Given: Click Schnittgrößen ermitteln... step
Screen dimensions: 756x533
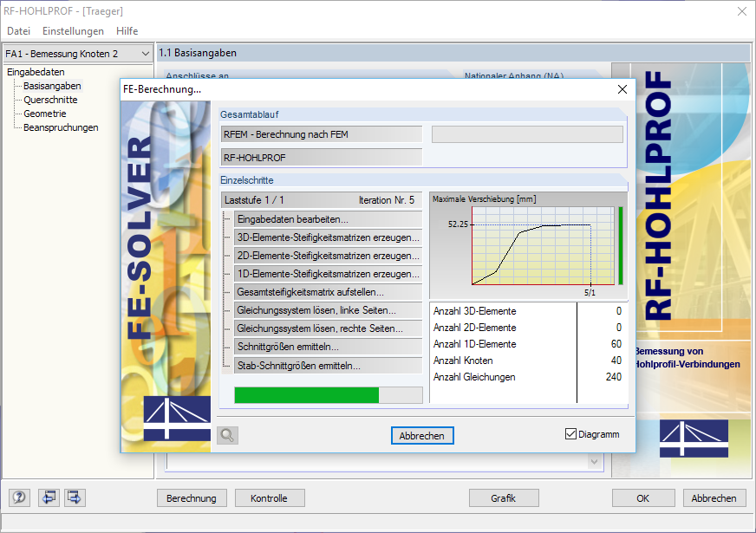Looking at the screenshot, I should point(328,347).
